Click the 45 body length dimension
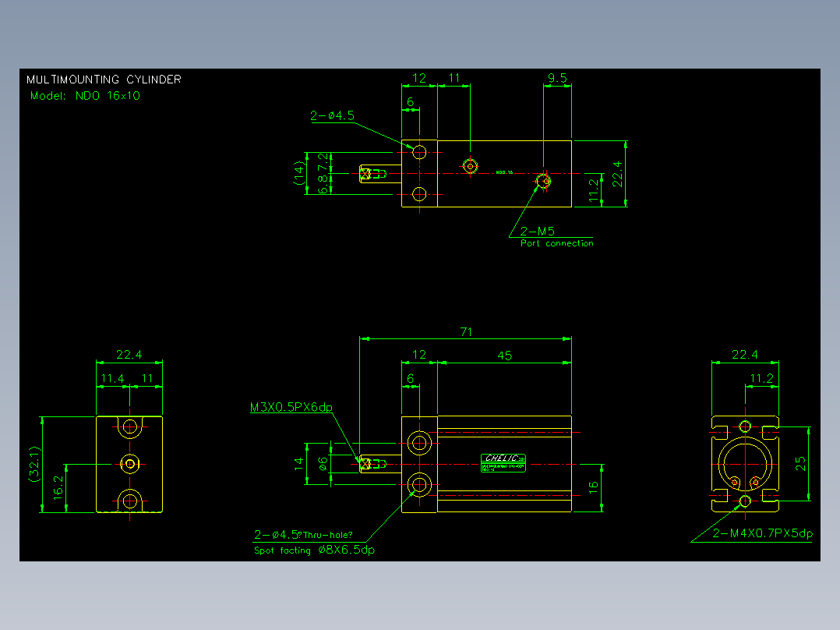 (504, 356)
